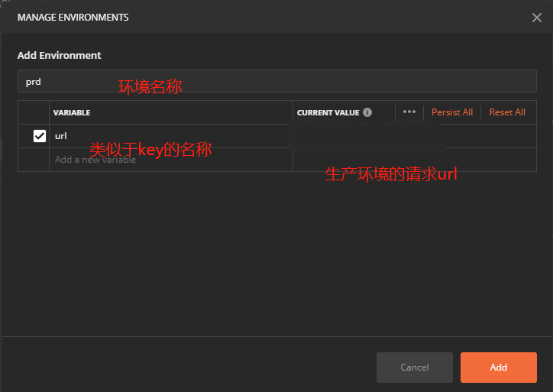Click the CURRENT VALUE column header
Screen dimensions: 553x392
click(x=328, y=112)
